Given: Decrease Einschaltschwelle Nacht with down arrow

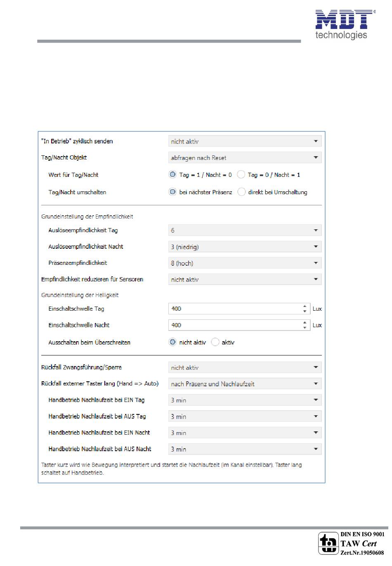Looking at the screenshot, I should pyautogui.click(x=305, y=328).
